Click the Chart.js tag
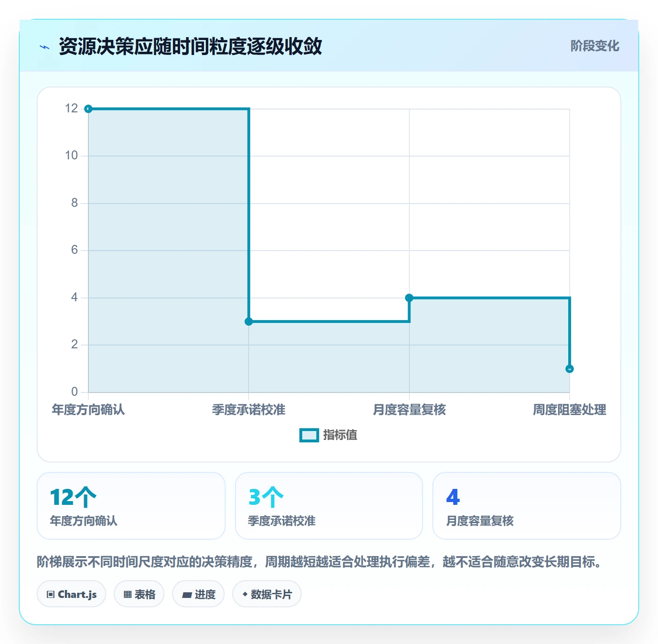Screen dimensions: 658x644 tap(71, 594)
